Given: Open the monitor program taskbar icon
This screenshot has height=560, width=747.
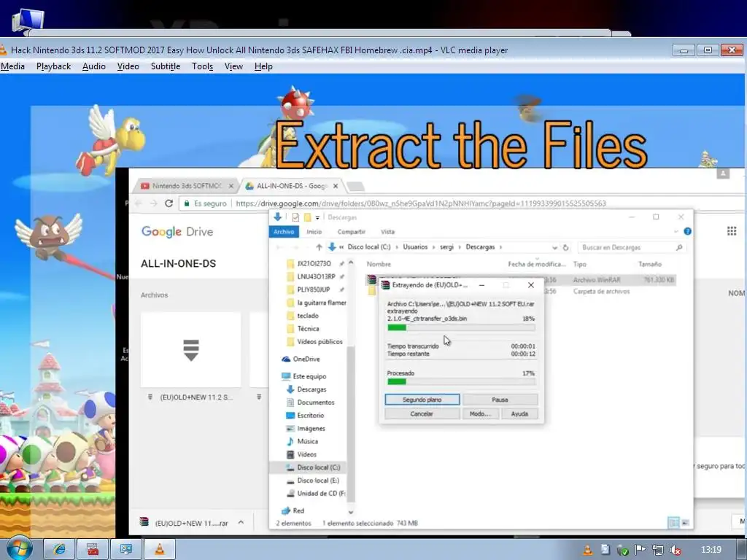Looking at the screenshot, I should coord(126,550).
